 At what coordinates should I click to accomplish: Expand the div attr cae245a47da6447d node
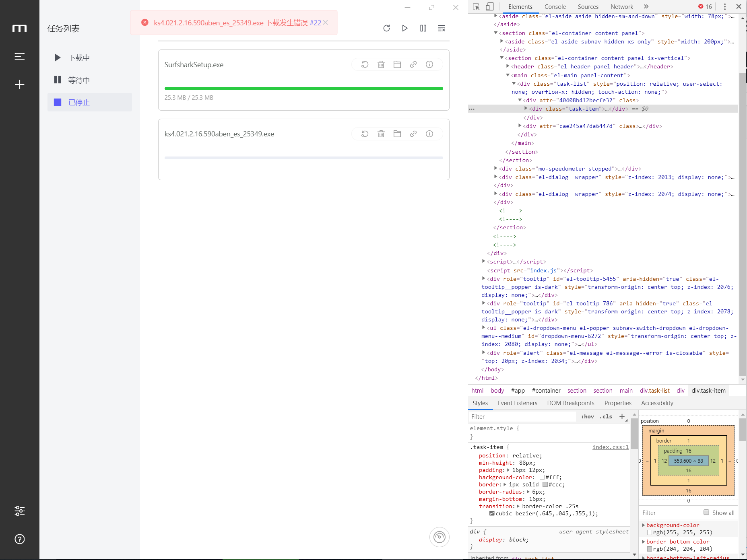tap(520, 126)
